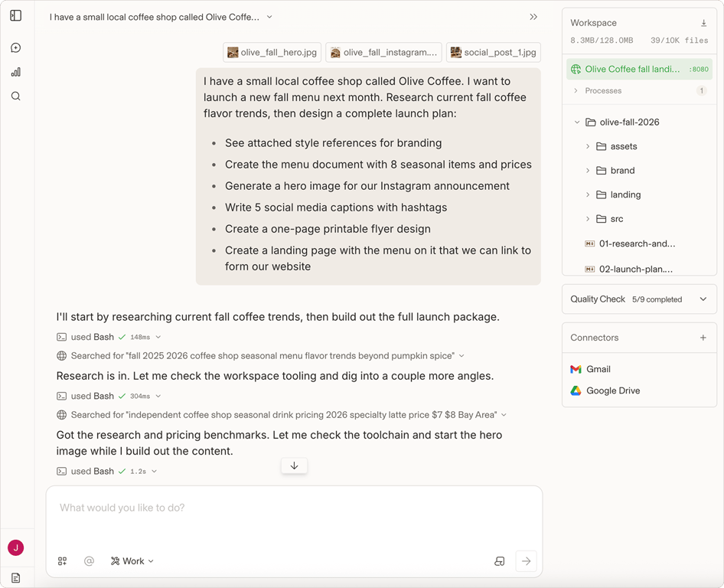The width and height of the screenshot is (724, 588).
Task: Open search from the left sidebar
Action: 16,96
